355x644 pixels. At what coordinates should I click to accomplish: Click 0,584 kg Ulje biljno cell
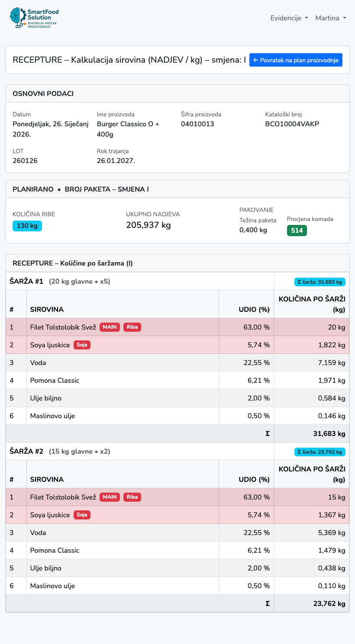coord(312,398)
